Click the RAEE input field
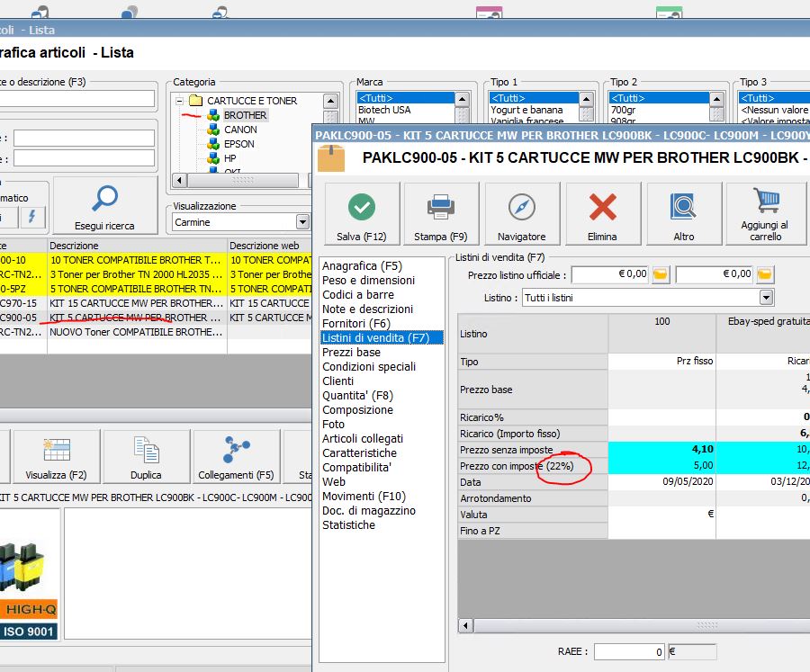Viewport: 810px width, 672px height. click(x=629, y=652)
